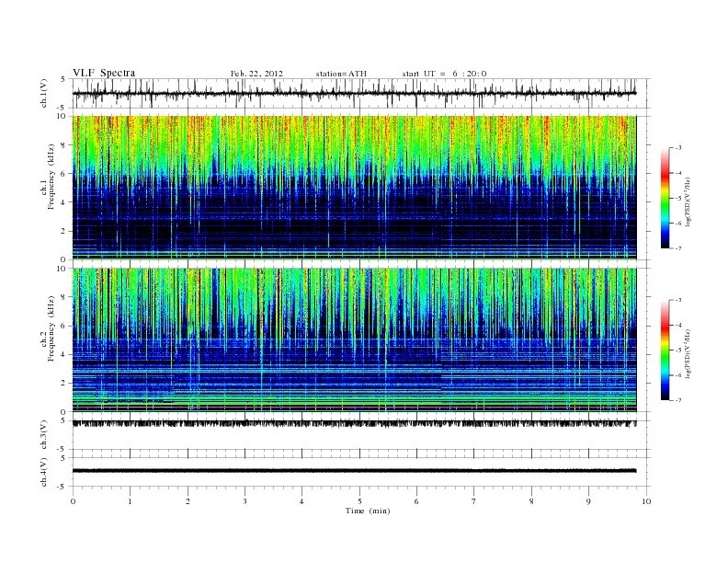728x563 pixels.
Task: Click the time axis tick label "5"
Action: 359,501
